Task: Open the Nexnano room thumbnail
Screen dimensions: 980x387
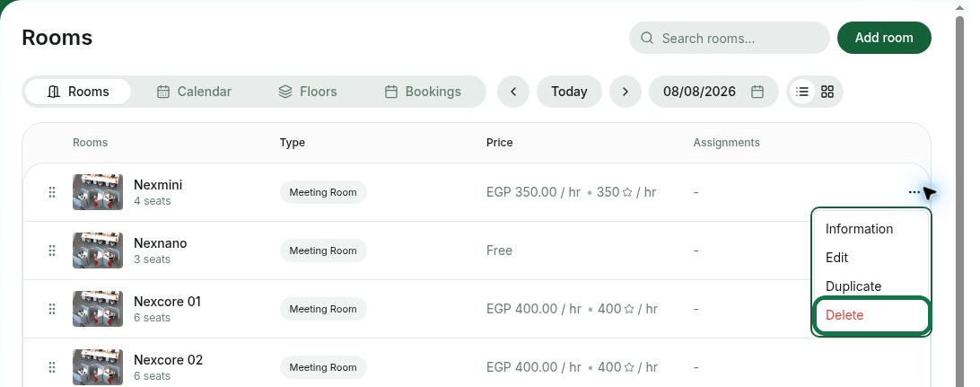Action: (x=98, y=251)
